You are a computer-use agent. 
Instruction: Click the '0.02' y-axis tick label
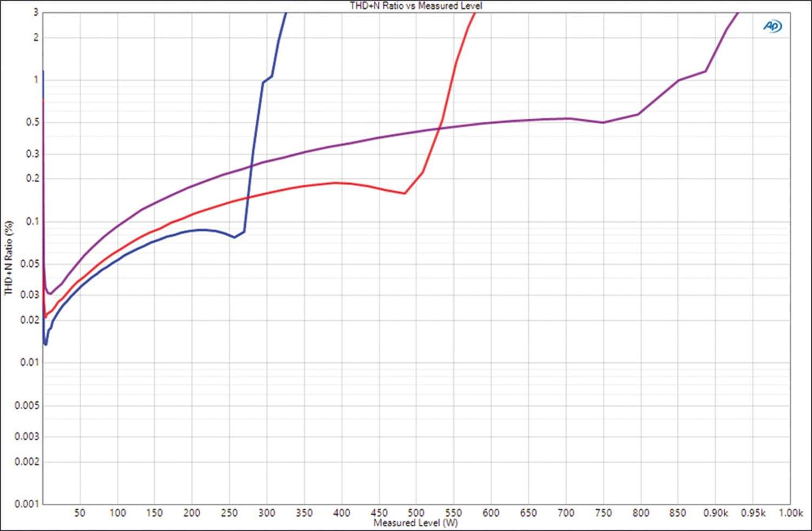pyautogui.click(x=30, y=320)
